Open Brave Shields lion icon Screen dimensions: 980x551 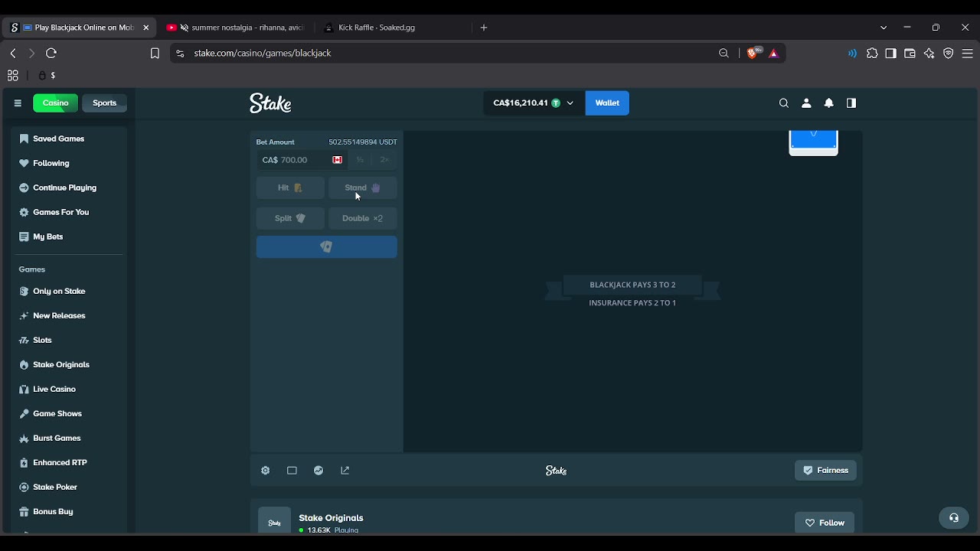coord(753,53)
